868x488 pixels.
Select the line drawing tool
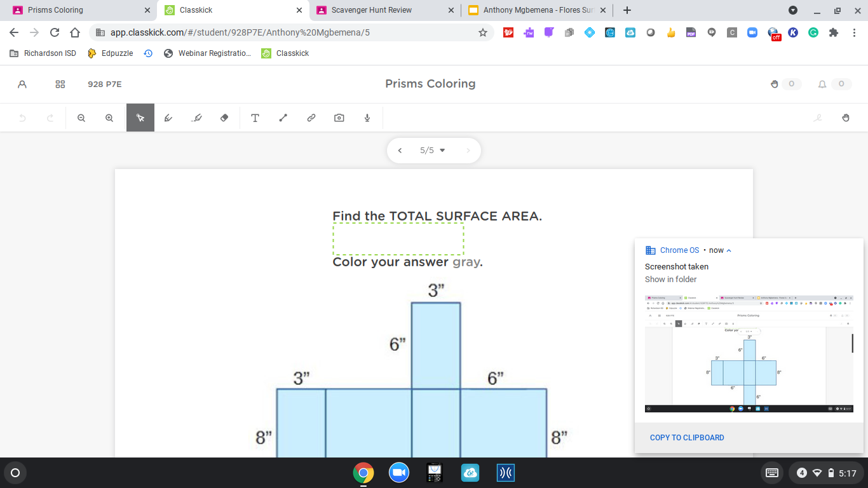click(x=283, y=118)
